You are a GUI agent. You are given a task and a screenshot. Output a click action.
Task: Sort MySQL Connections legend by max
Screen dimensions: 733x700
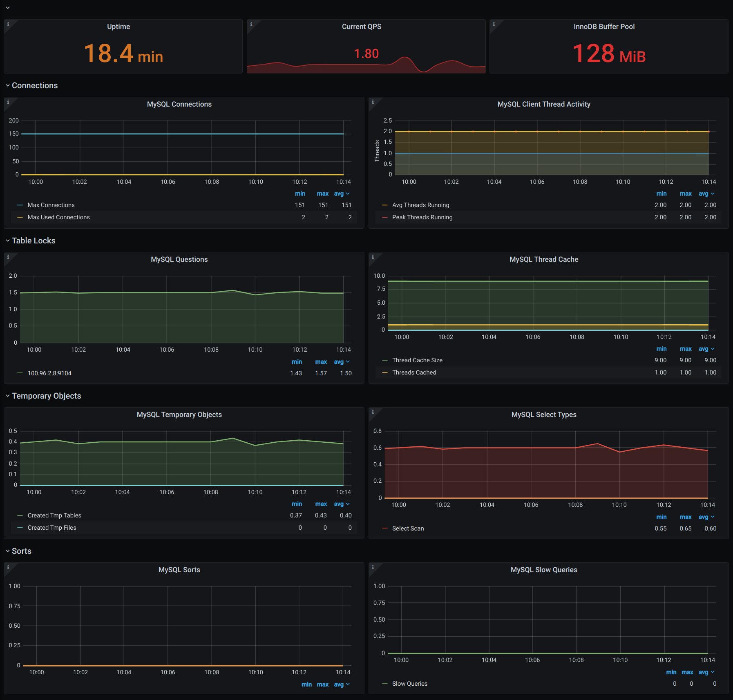coord(323,194)
